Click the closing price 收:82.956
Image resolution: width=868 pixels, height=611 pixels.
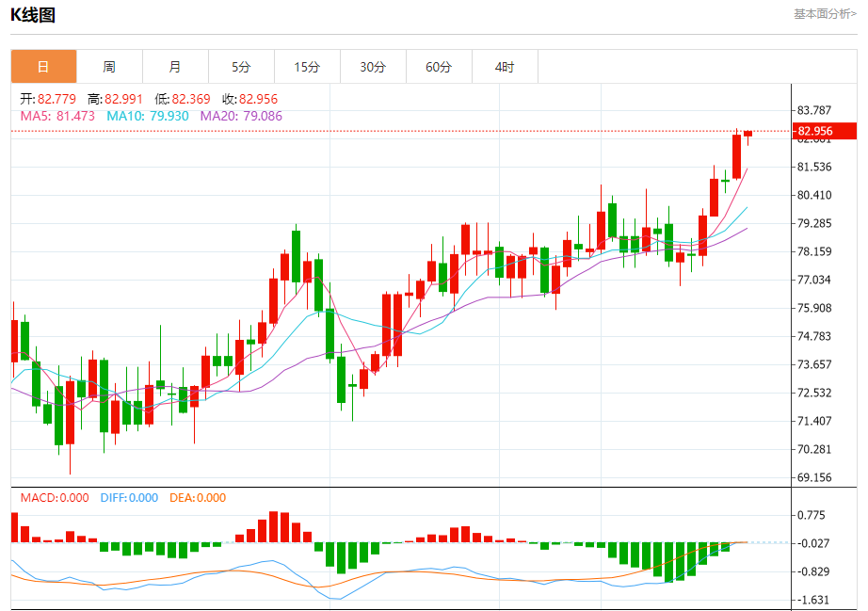pos(249,99)
